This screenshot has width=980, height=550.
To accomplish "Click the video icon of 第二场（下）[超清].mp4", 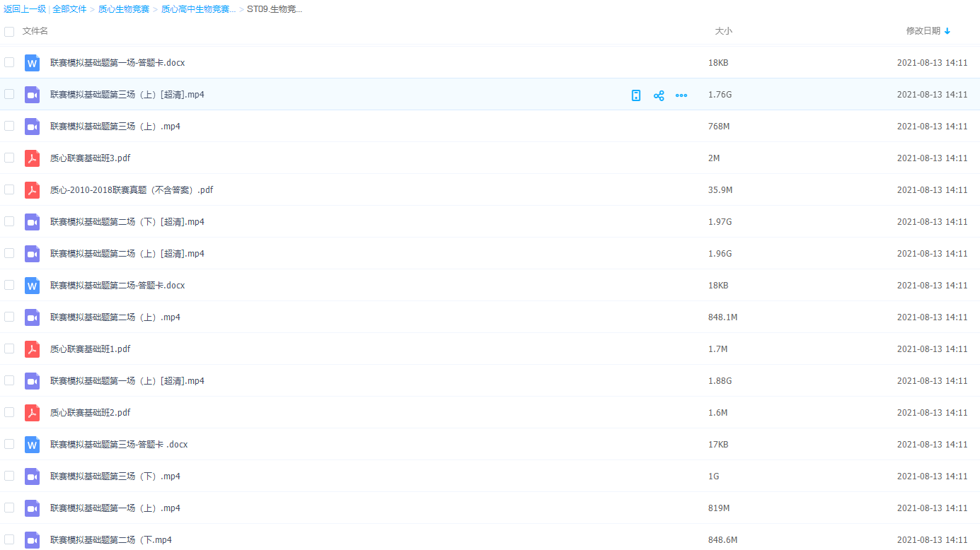I will [32, 222].
